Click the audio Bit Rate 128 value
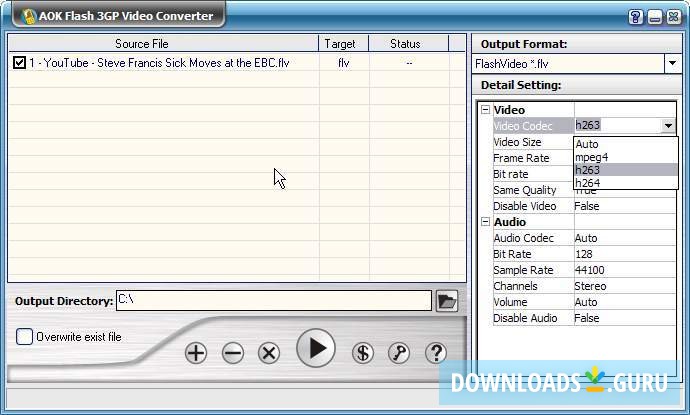Screen dimensions: 690x415 pos(584,254)
